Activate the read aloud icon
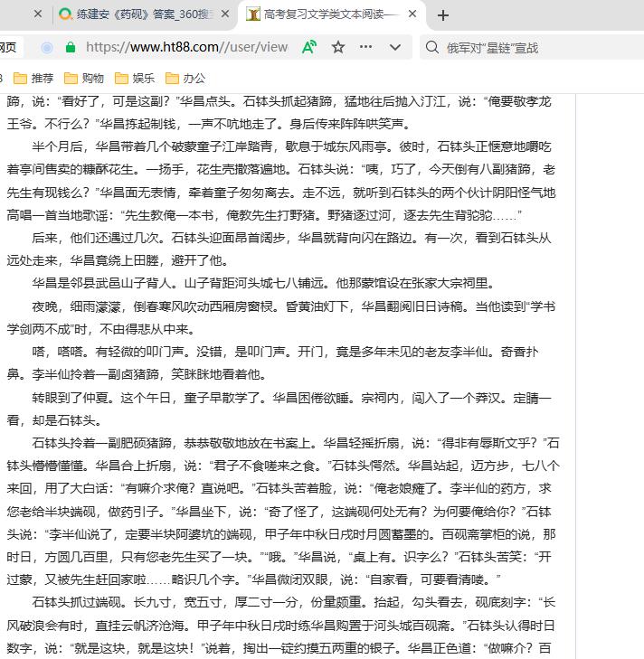Image resolution: width=644 pixels, height=659 pixels. pos(309,47)
